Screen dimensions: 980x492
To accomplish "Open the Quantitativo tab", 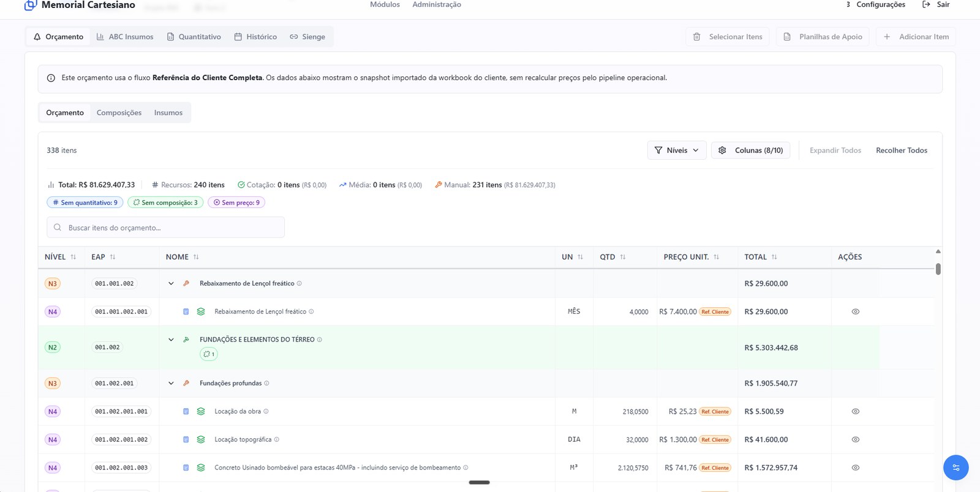I will tap(194, 37).
